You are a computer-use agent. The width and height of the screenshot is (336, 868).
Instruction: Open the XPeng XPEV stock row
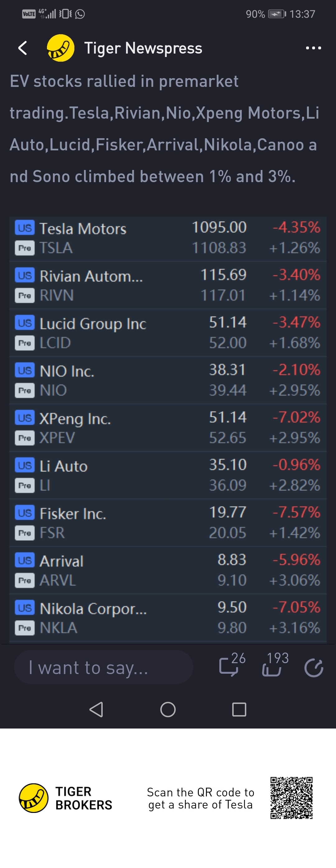pos(168,428)
